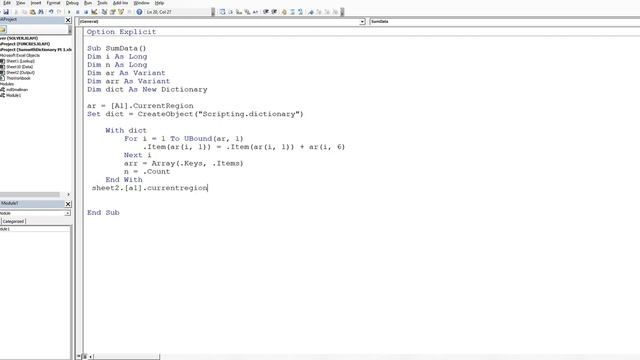Open the Edit menu
640x360 pixels.
(x=7, y=3)
